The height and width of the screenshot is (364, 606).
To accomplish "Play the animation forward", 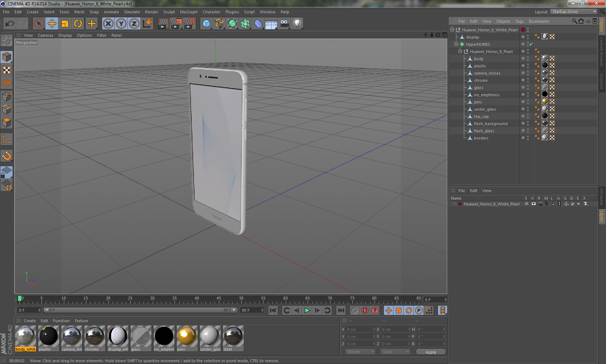I will click(x=307, y=310).
